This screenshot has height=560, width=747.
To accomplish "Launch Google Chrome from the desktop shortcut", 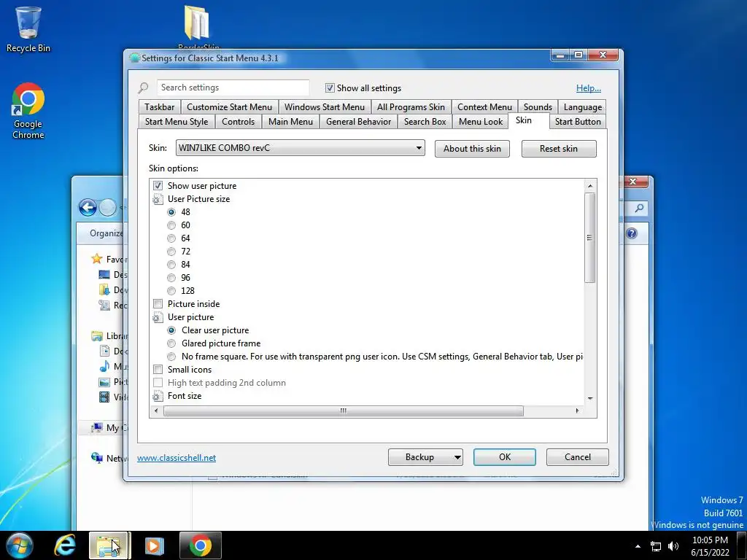I will pyautogui.click(x=28, y=111).
